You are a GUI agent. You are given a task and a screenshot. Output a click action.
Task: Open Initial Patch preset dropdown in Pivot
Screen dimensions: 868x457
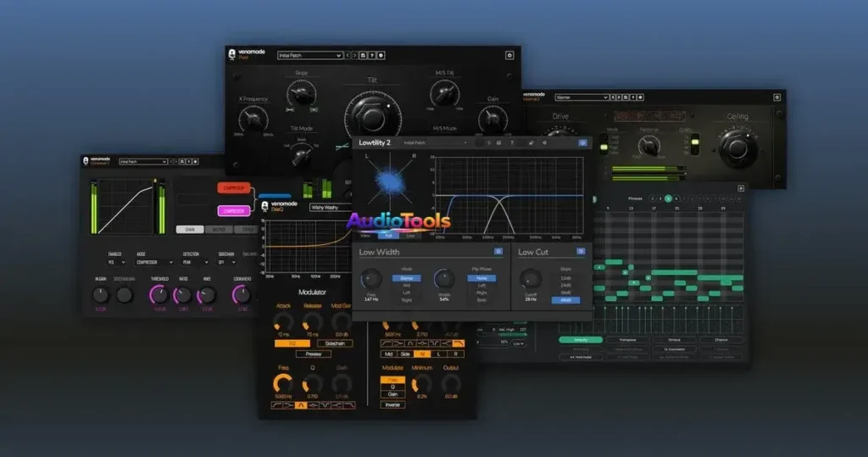pos(309,55)
